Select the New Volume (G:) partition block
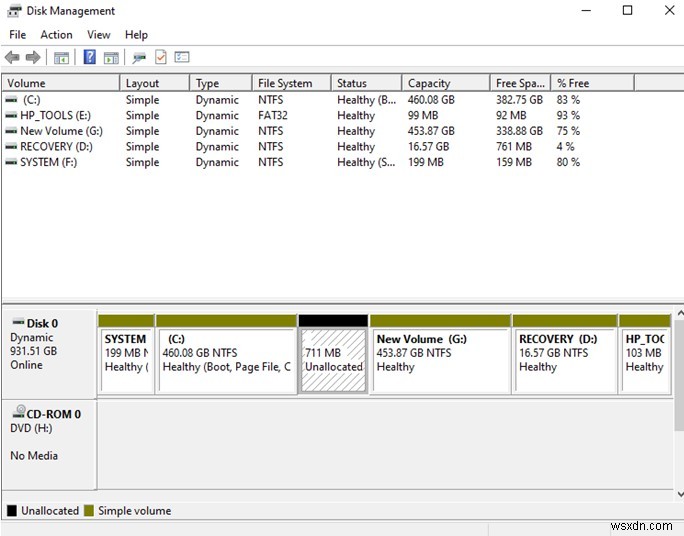The width and height of the screenshot is (684, 536). tap(439, 360)
